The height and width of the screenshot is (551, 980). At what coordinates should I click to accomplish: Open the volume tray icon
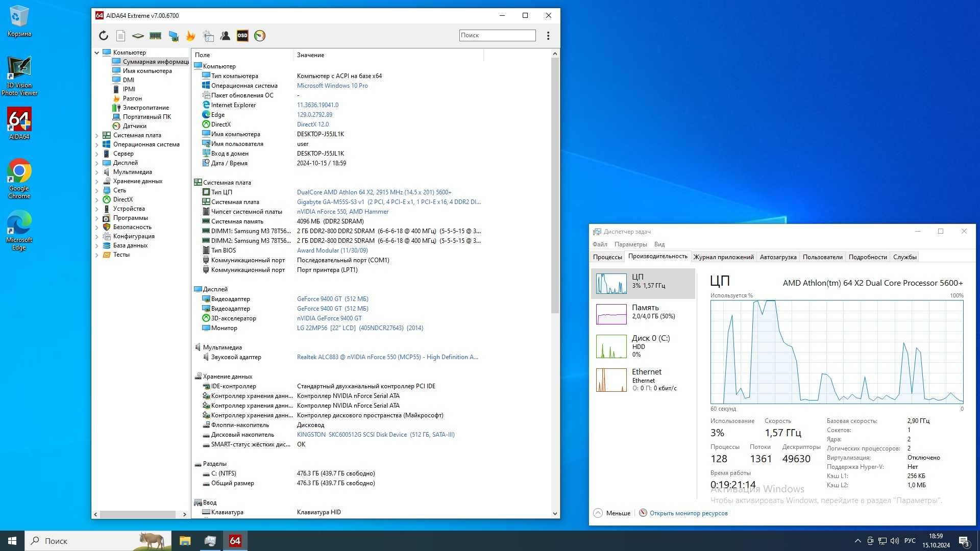894,541
